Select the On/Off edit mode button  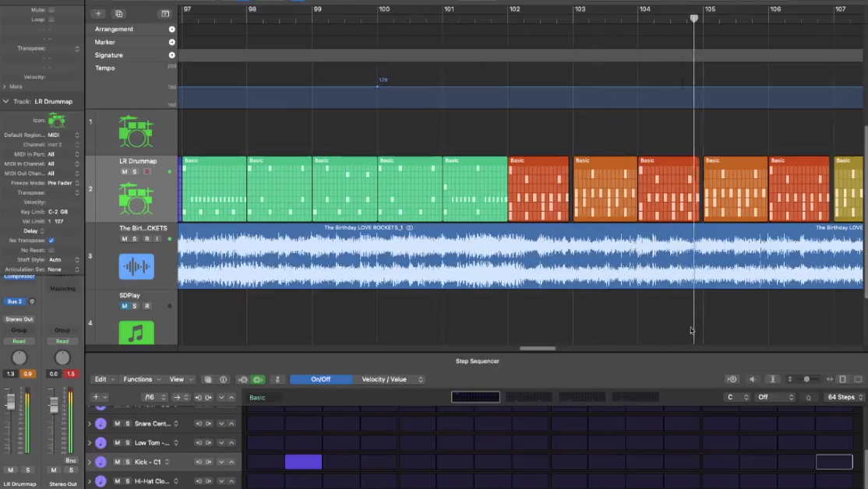[x=320, y=379]
